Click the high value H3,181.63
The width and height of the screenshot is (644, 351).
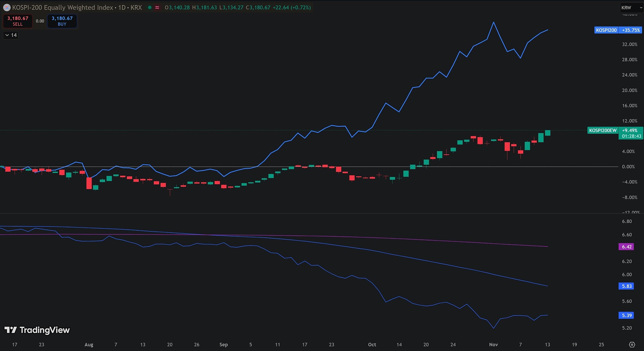point(204,7)
